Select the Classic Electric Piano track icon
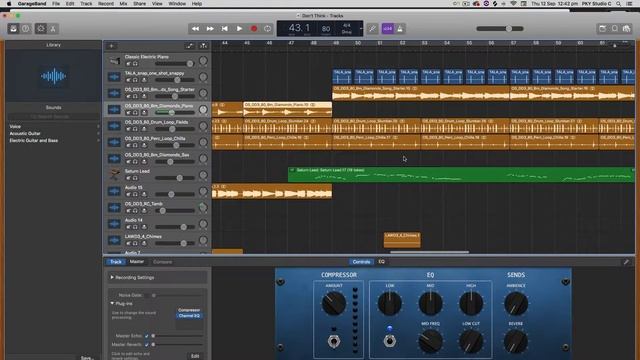 [x=114, y=60]
